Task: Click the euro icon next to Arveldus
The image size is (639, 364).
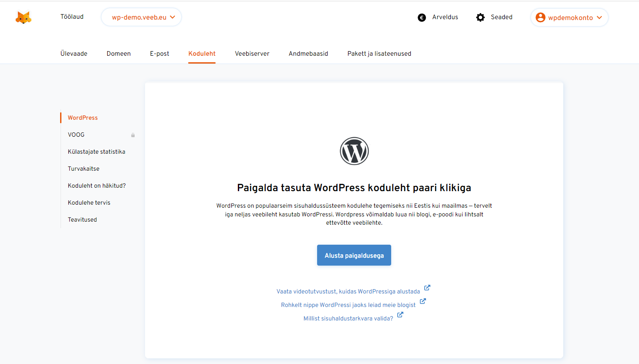Action: point(421,17)
